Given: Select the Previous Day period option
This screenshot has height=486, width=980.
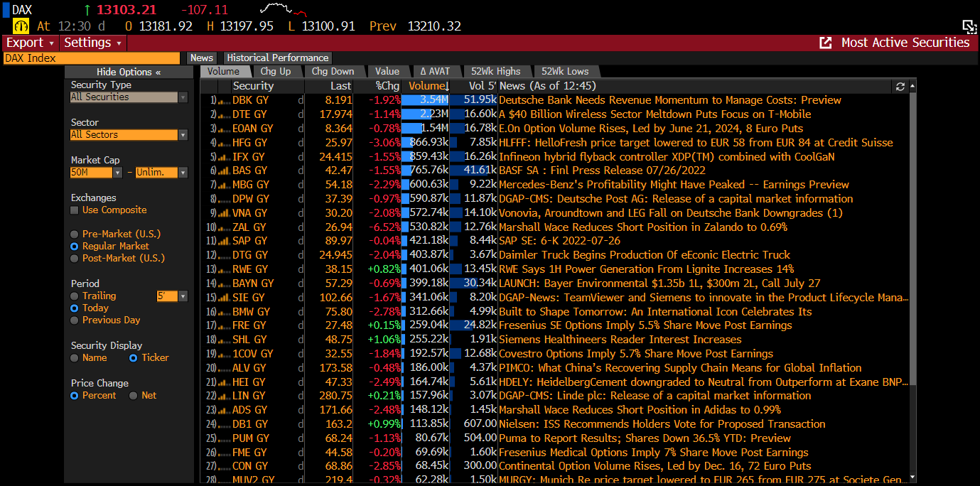Looking at the screenshot, I should (x=75, y=320).
